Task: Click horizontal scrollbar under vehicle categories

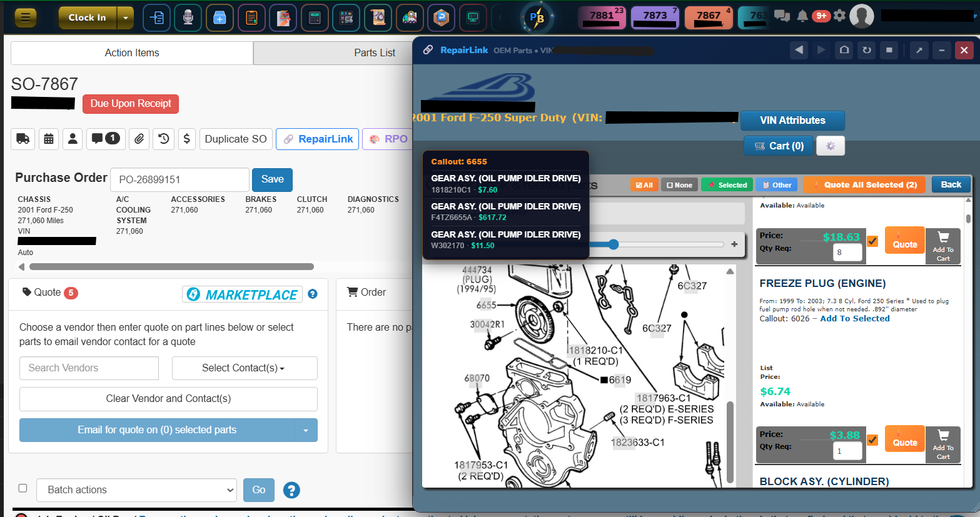Action: point(171,267)
